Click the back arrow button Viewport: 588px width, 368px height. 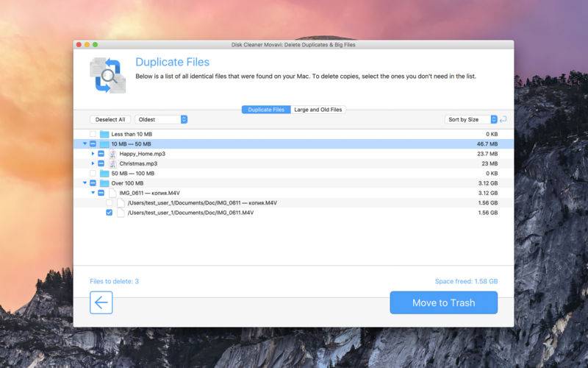tap(101, 302)
